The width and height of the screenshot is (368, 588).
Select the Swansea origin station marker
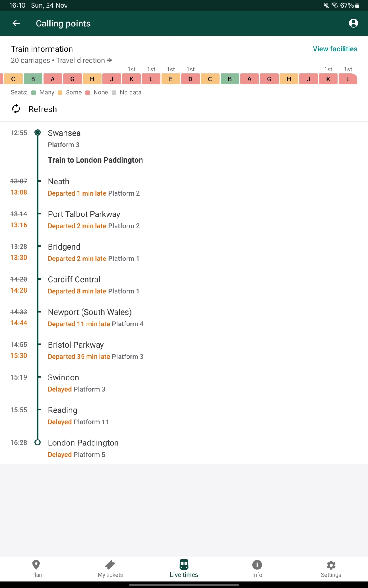[37, 133]
